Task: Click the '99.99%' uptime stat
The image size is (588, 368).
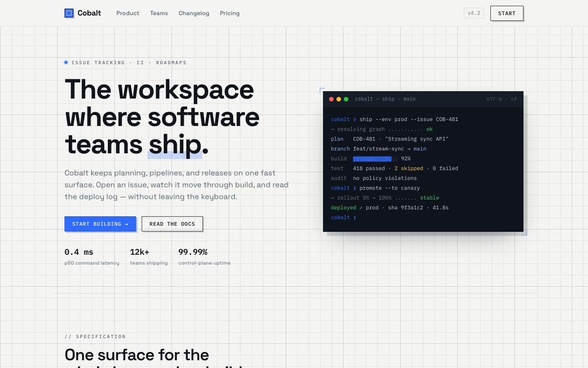Action: coord(193,252)
